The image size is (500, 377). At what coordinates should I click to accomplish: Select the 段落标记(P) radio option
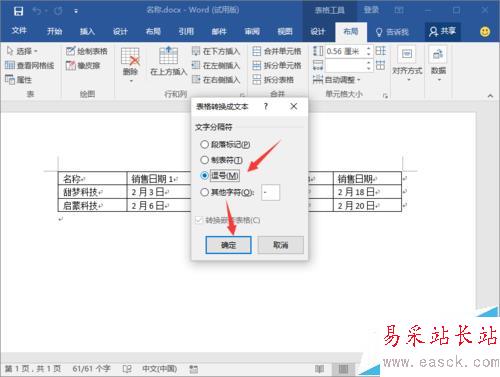[225, 144]
